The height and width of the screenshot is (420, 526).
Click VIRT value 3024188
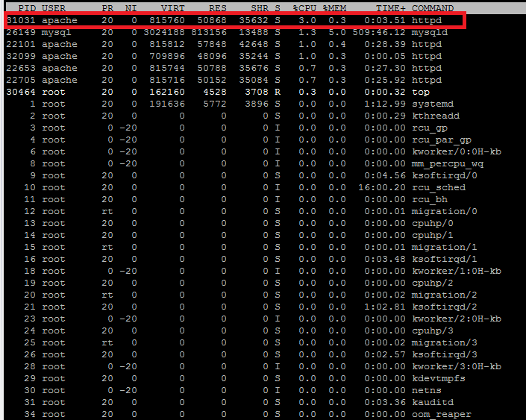pyautogui.click(x=164, y=32)
